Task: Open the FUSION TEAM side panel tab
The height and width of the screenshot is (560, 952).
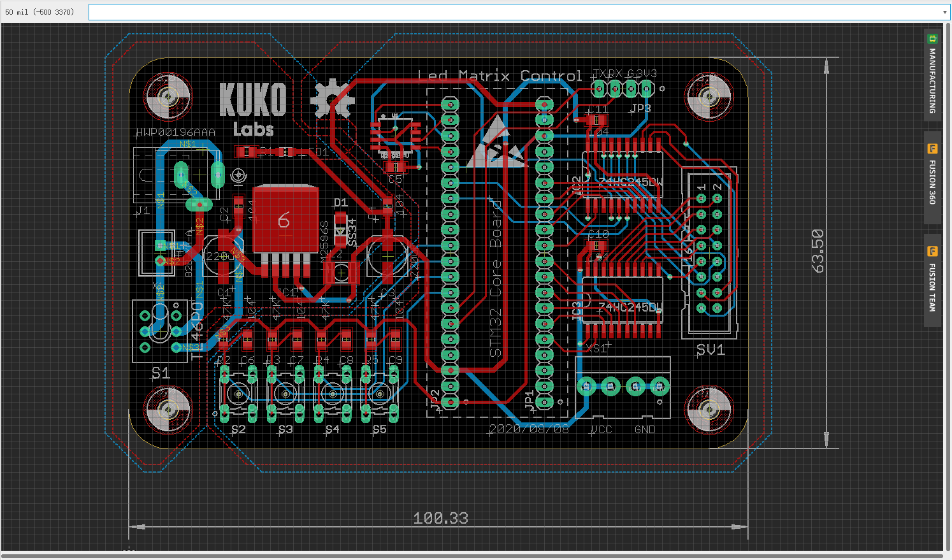Action: [x=932, y=280]
